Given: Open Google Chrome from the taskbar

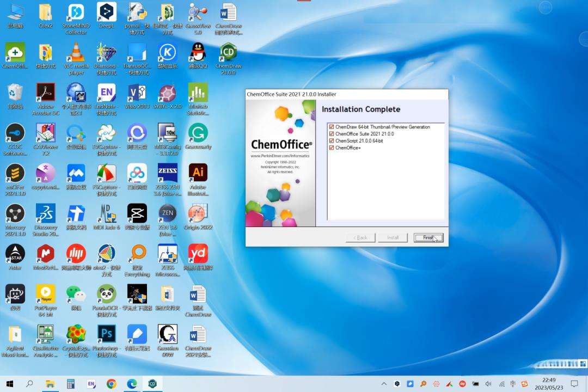Looking at the screenshot, I should point(112,384).
